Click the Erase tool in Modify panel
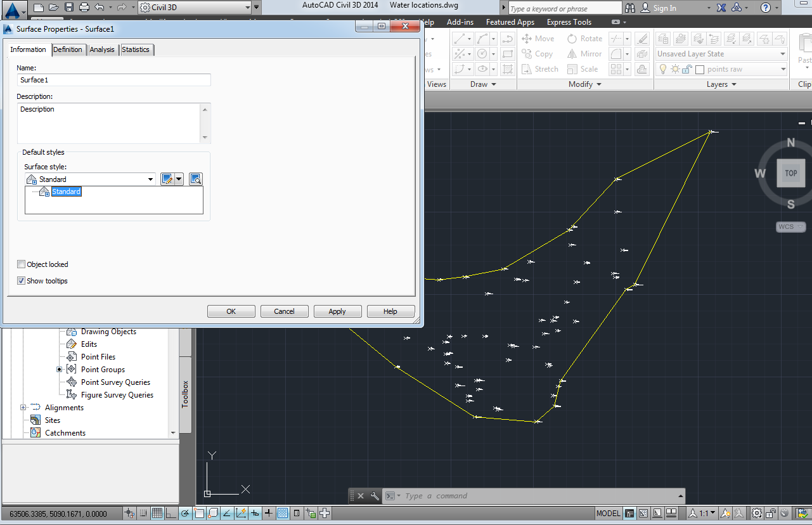Viewport: 812px width, 525px height. point(642,38)
